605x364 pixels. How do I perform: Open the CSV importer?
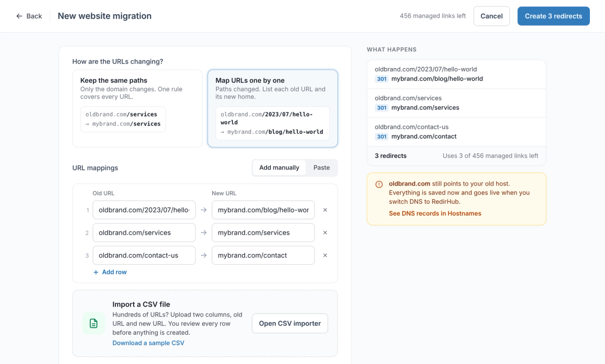pos(290,323)
